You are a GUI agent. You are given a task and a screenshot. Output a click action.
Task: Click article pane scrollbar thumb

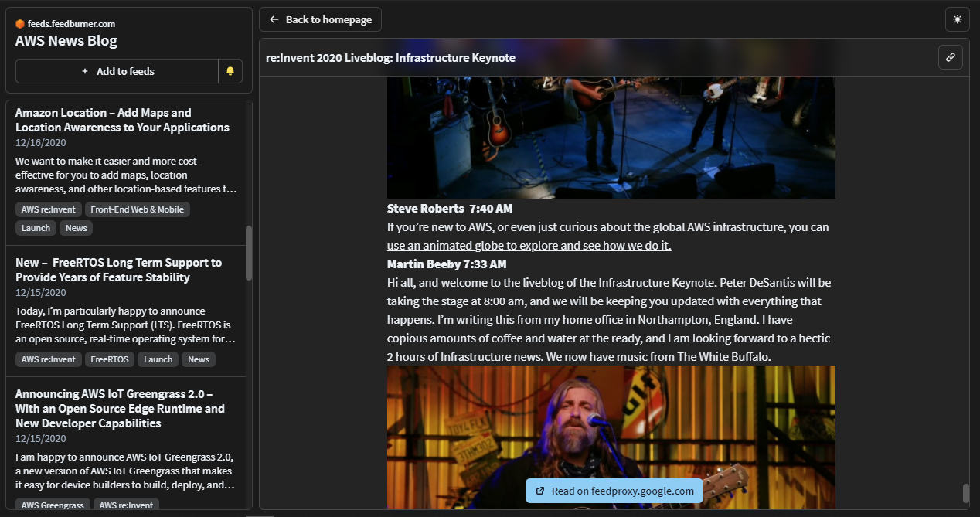965,493
